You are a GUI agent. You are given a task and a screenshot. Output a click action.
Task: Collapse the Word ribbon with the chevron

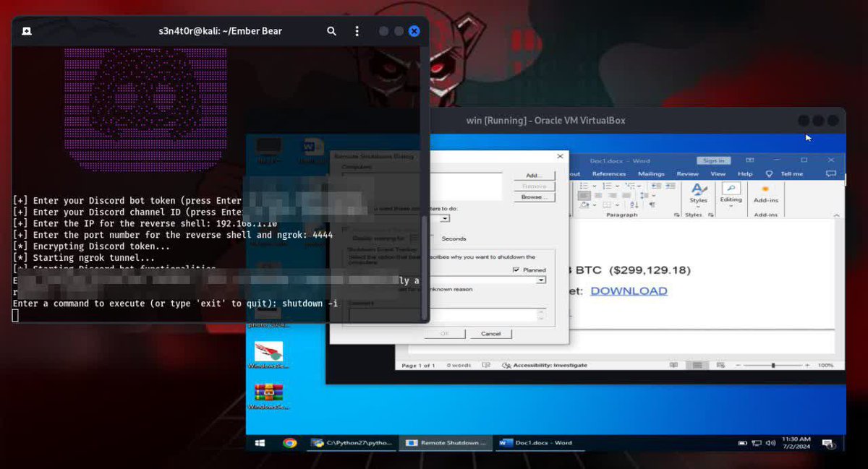pos(836,215)
